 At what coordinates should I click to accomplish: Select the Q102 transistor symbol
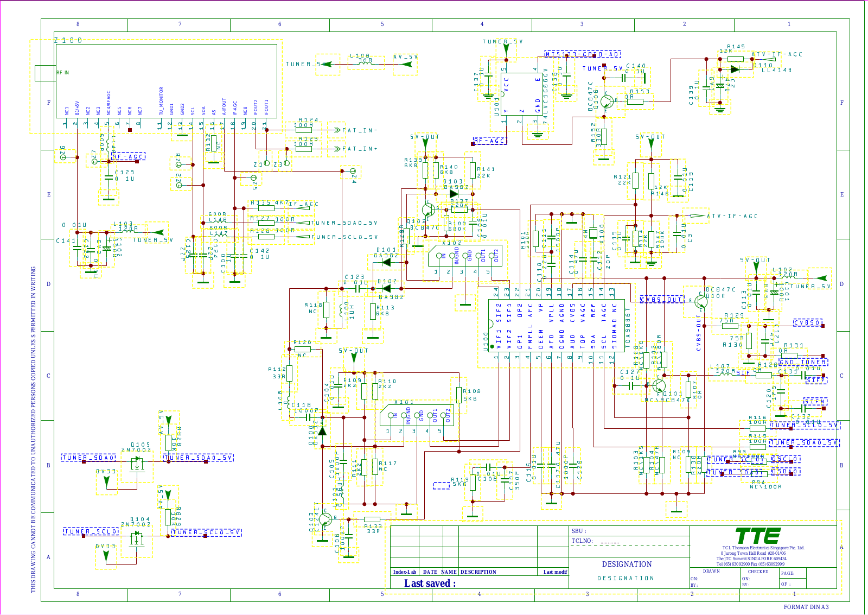coord(429,210)
